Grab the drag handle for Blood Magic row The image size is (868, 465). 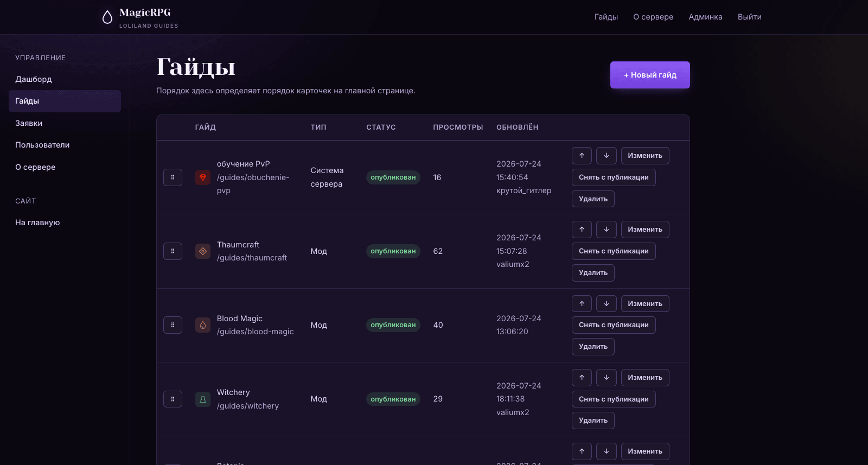point(173,325)
